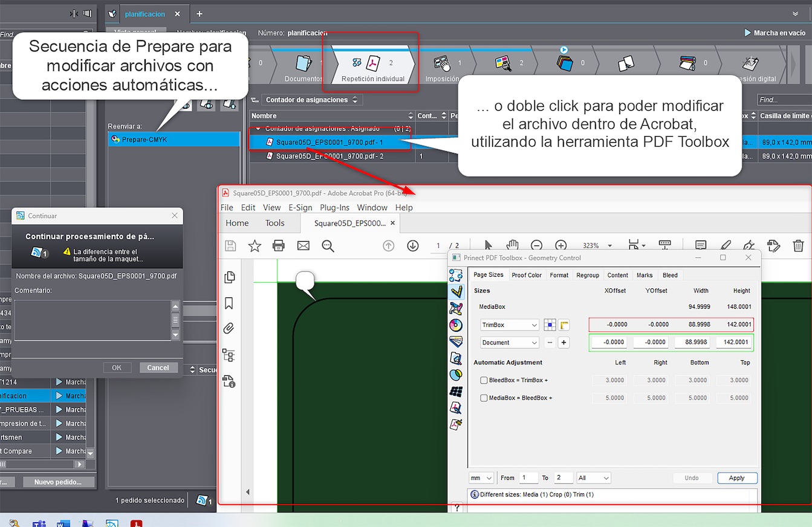Click the zoom in plus icon
This screenshot has height=527, width=812.
pos(560,245)
